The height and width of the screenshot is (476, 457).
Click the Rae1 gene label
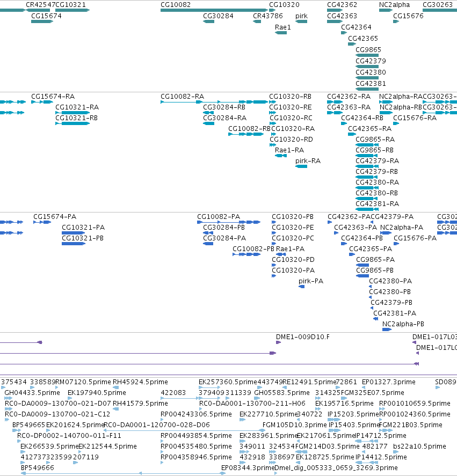click(283, 27)
